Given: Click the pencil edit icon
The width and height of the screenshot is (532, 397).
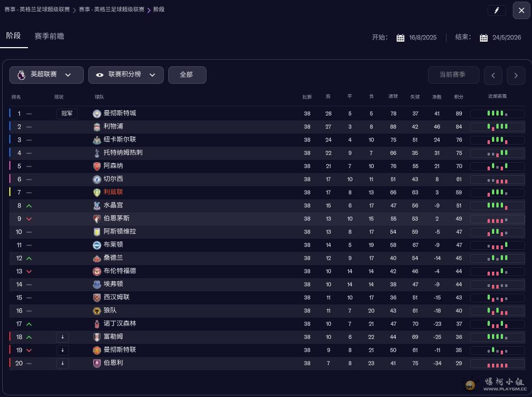Looking at the screenshot, I should (x=496, y=10).
